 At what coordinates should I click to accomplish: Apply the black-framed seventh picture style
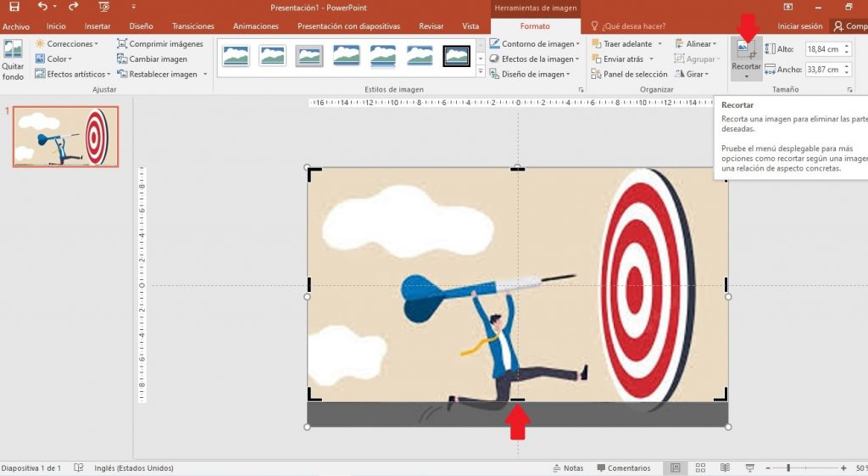457,56
